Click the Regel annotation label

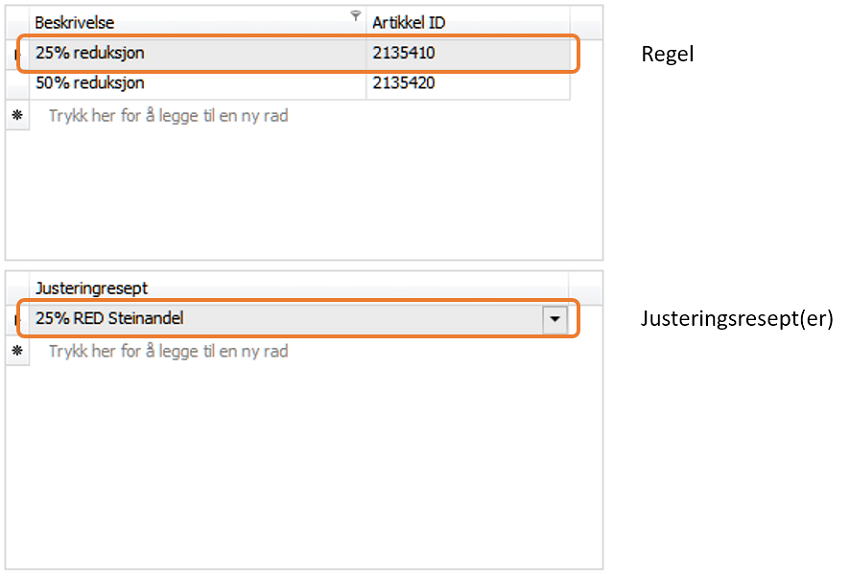667,54
